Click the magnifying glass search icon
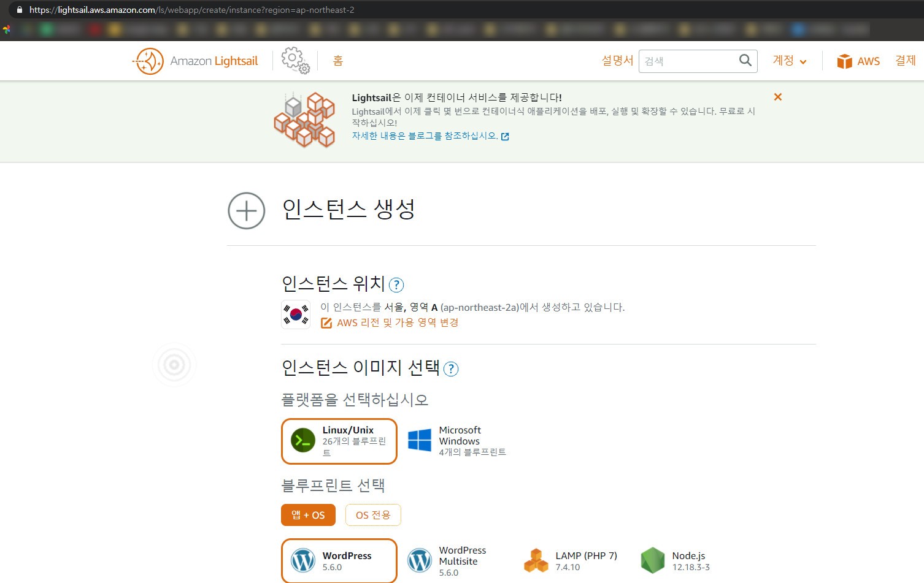The height and width of the screenshot is (583, 924). [x=745, y=60]
